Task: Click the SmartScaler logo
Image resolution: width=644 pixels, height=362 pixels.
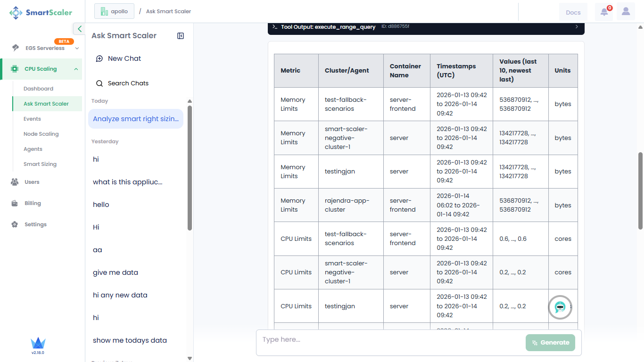Action: coord(41,13)
